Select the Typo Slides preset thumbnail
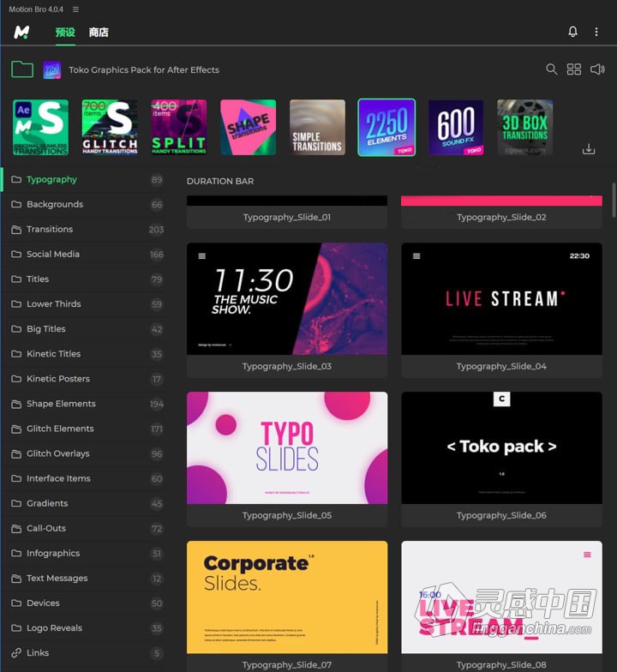The width and height of the screenshot is (617, 672). pos(287,447)
